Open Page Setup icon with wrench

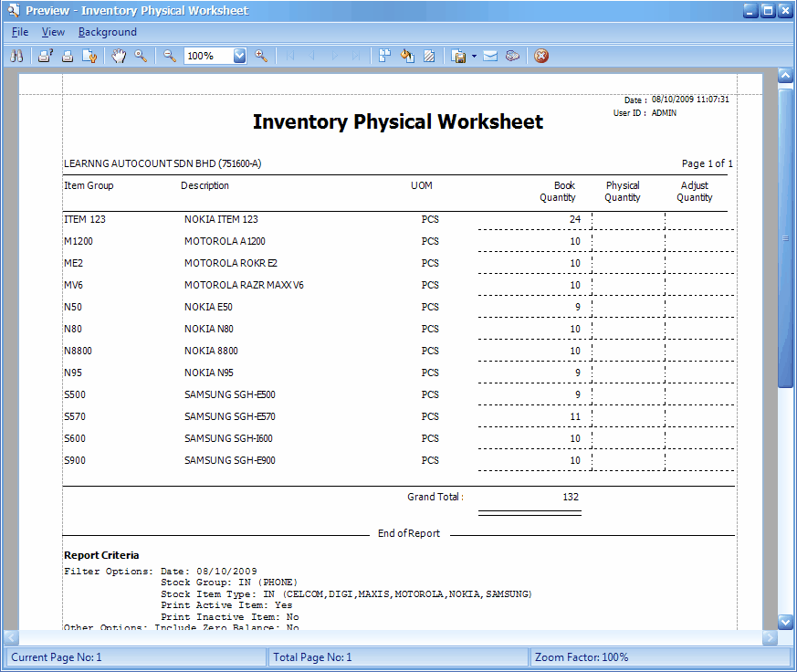point(89,56)
